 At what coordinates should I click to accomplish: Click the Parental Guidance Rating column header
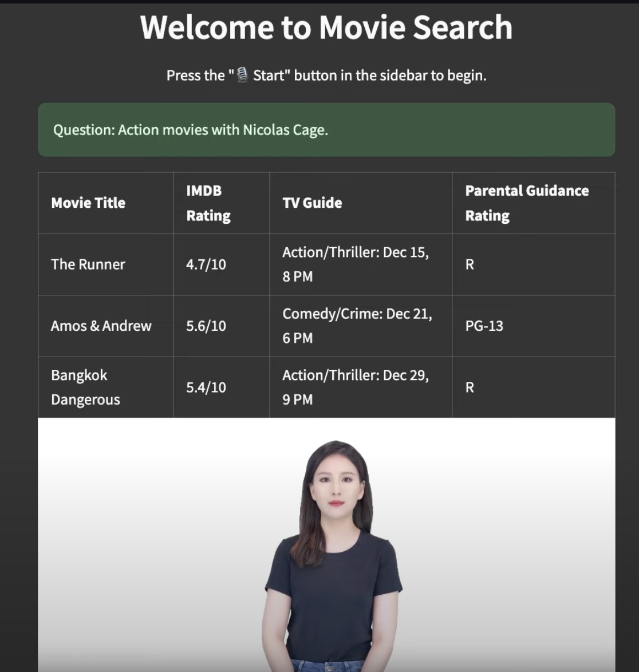[534, 203]
